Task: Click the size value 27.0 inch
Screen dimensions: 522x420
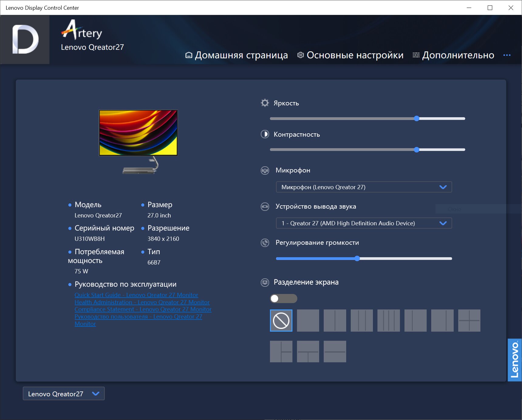Action: point(159,215)
